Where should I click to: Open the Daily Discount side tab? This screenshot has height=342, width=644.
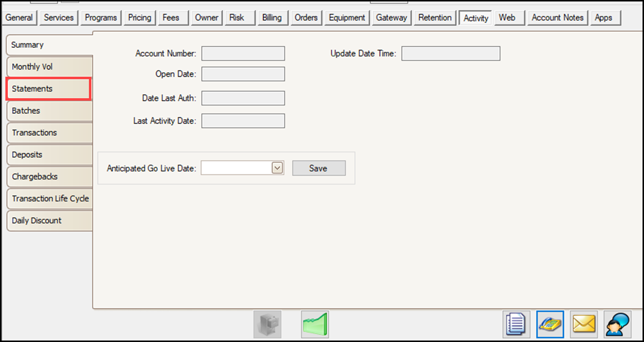coord(49,221)
